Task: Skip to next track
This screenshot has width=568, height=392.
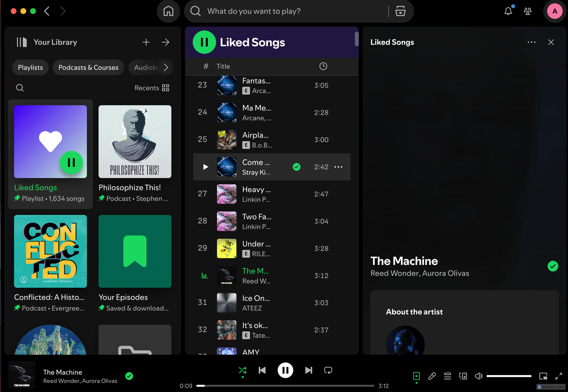Action: (x=309, y=370)
